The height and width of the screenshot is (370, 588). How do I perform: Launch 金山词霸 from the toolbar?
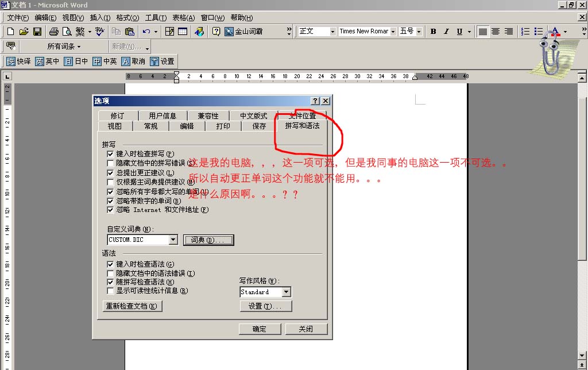tap(243, 32)
